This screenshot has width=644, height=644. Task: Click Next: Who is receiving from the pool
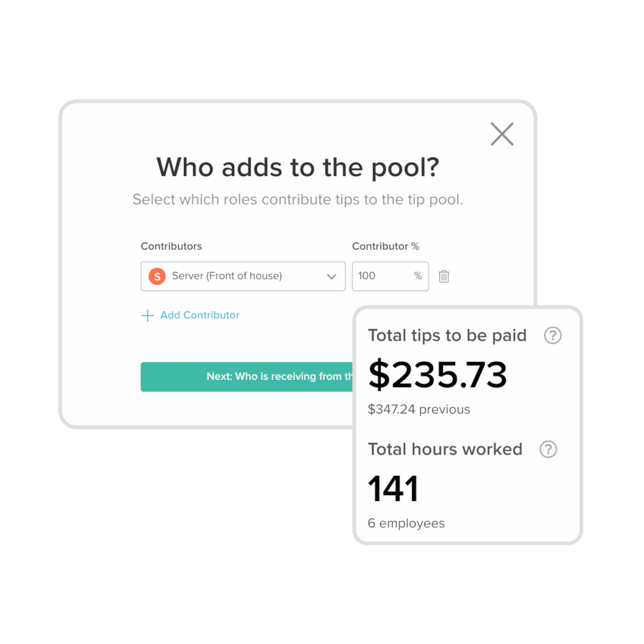click(247, 376)
